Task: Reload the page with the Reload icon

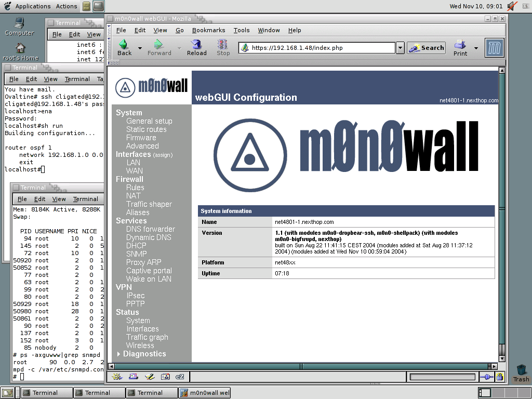Action: (196, 44)
